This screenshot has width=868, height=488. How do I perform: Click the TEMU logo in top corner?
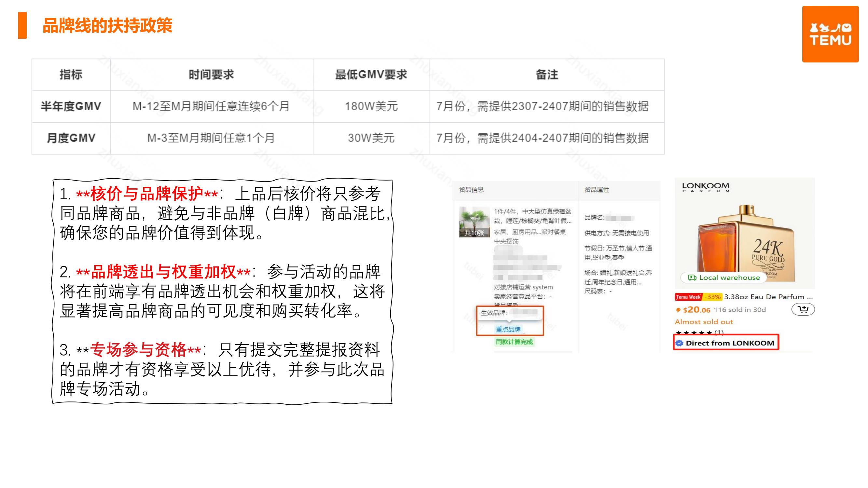[830, 34]
